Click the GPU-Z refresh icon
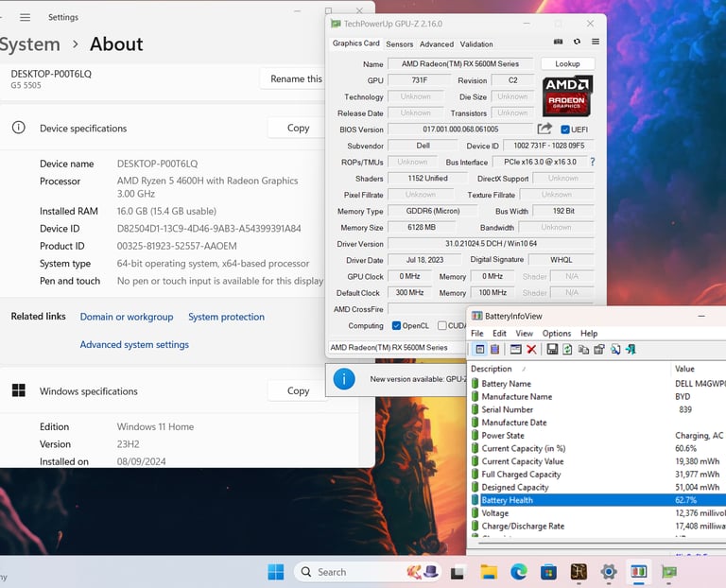 point(577,42)
